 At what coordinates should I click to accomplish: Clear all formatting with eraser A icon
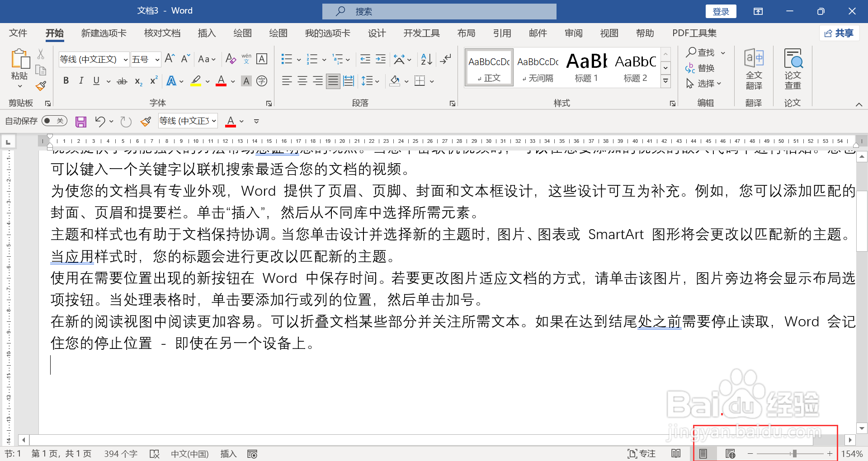pos(231,59)
